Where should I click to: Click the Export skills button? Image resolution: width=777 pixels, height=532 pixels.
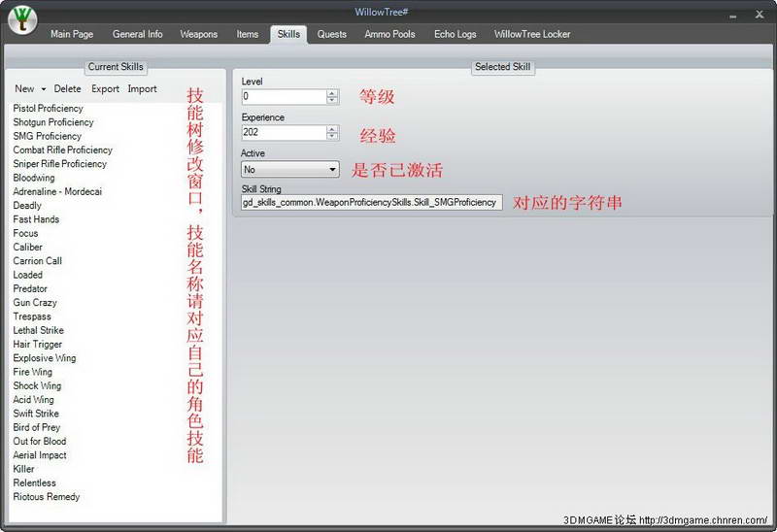pyautogui.click(x=105, y=89)
